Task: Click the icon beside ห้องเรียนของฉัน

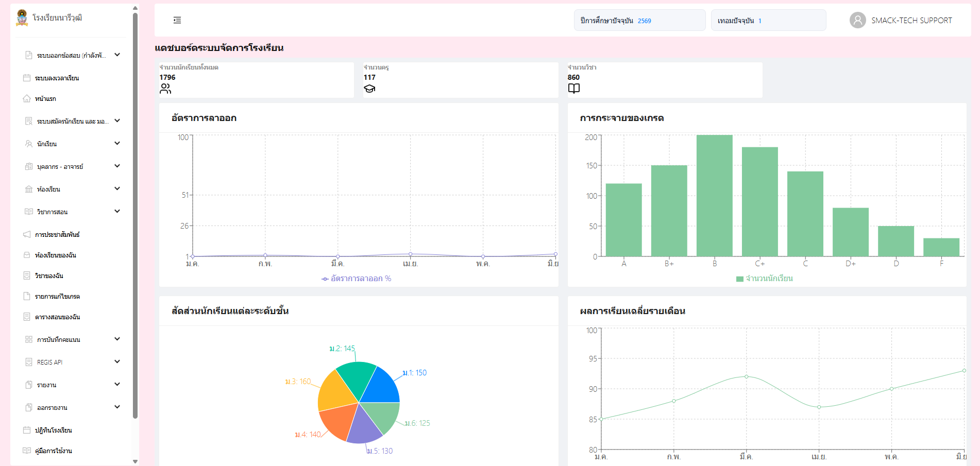Action: [x=27, y=255]
